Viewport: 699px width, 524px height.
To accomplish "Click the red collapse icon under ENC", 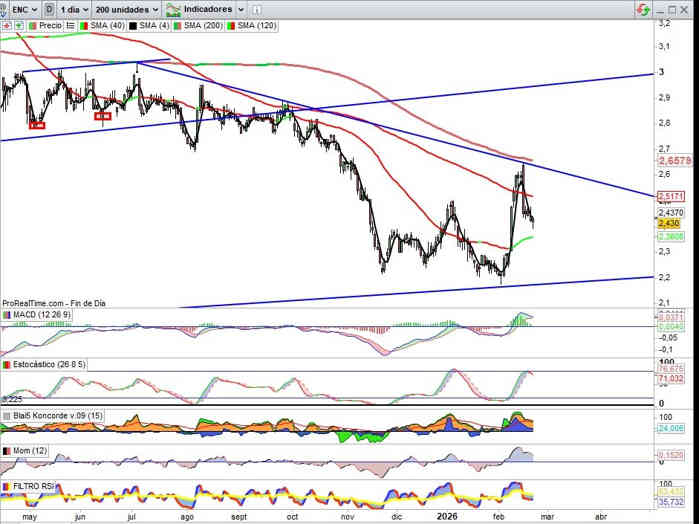I will pyautogui.click(x=7, y=25).
